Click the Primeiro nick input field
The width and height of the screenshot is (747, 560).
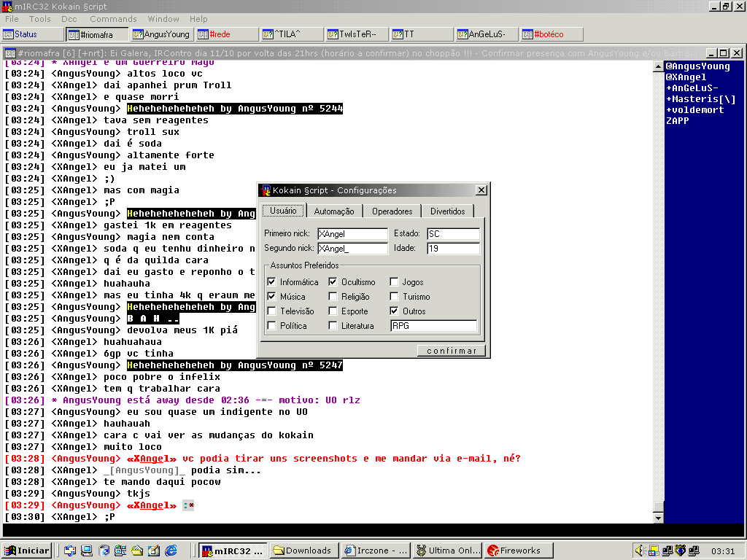click(352, 234)
